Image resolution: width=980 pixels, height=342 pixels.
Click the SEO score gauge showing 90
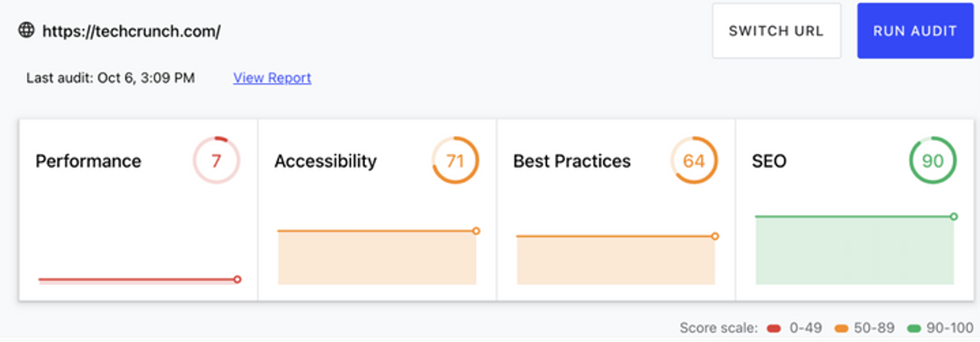(933, 160)
